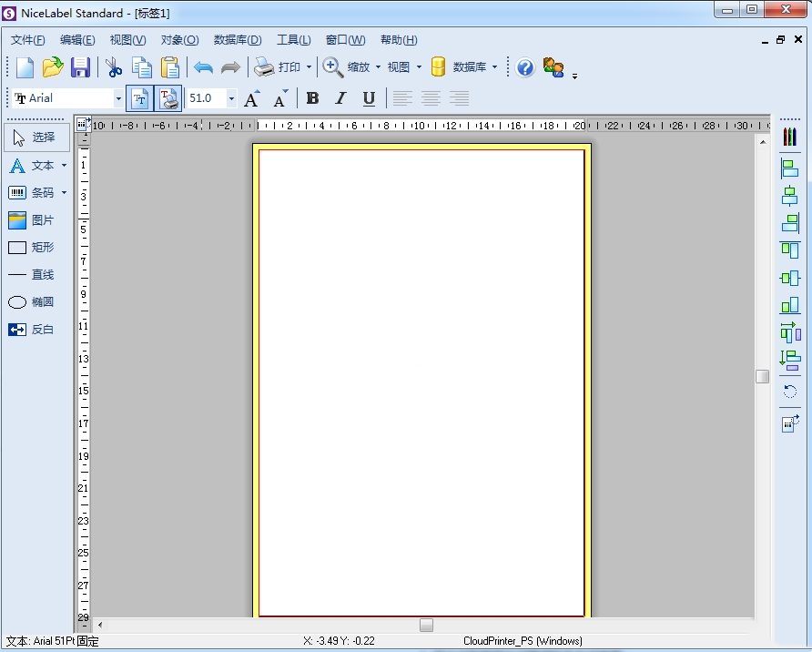This screenshot has height=652, width=812.
Task: Expand the 条码 barcode dropdown arrow
Action: point(65,193)
